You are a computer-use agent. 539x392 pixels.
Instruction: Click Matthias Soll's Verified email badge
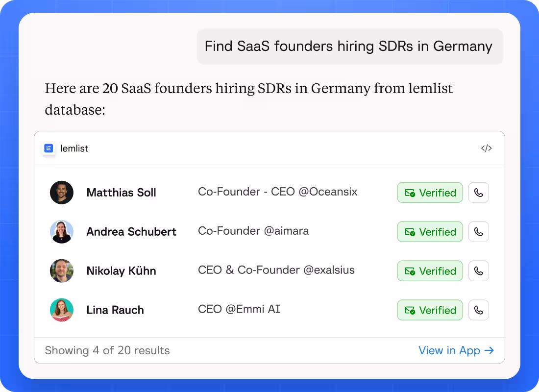coord(430,193)
